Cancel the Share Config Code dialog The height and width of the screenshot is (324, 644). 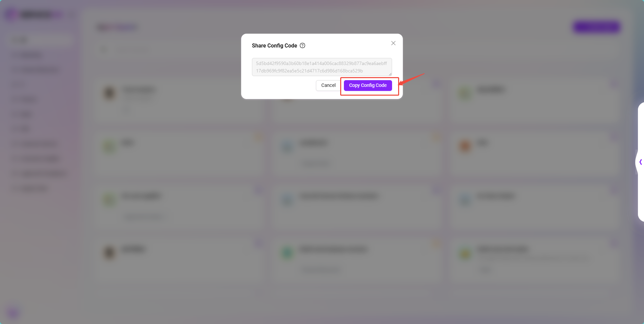pos(328,85)
